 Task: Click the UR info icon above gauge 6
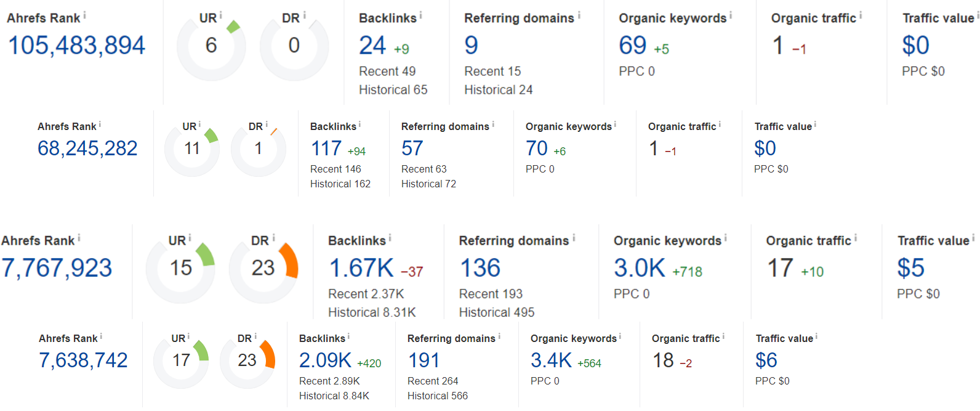pos(220,15)
